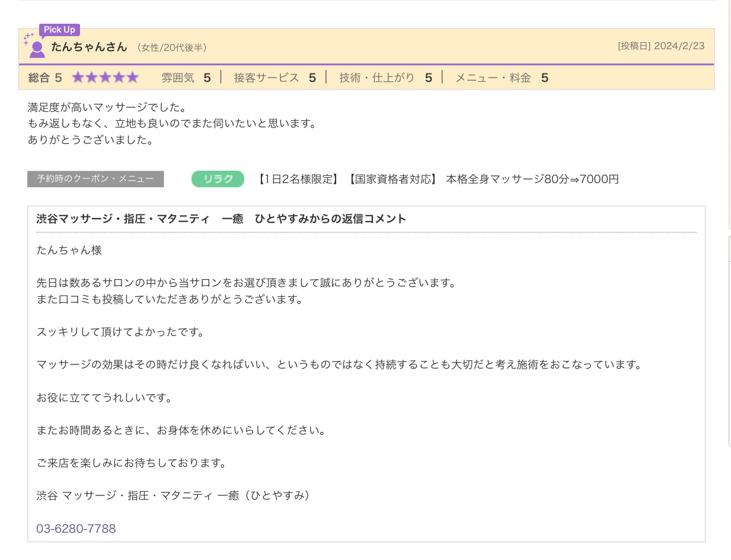
Task: Click reply line お役に立ててうれしいです。
Action: pyautogui.click(x=104, y=398)
